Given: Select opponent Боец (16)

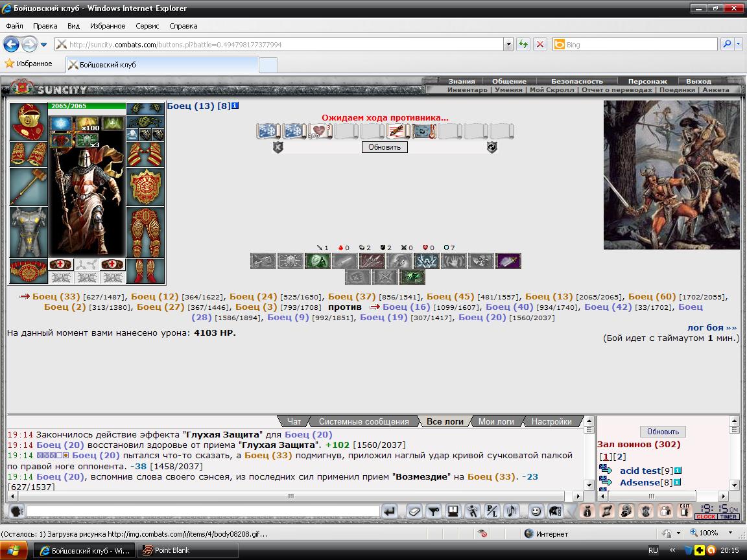Looking at the screenshot, I should tap(406, 307).
